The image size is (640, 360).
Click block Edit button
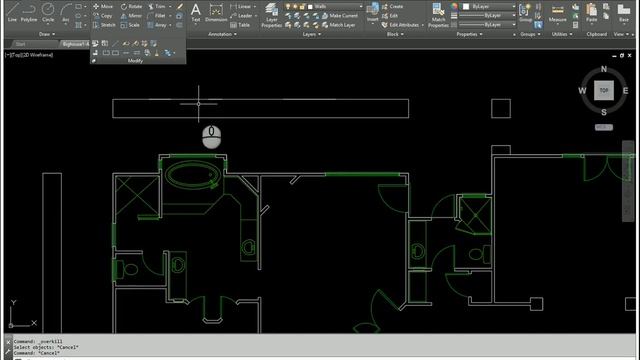pyautogui.click(x=390, y=16)
